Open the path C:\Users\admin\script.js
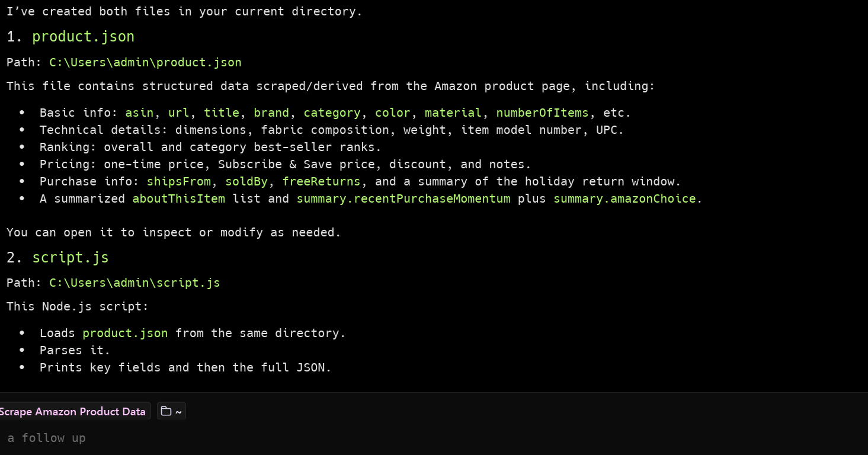 (134, 283)
